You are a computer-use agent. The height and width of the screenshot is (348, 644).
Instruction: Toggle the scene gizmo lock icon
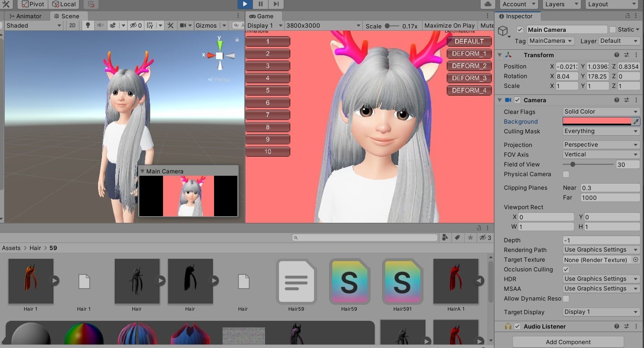[237, 39]
